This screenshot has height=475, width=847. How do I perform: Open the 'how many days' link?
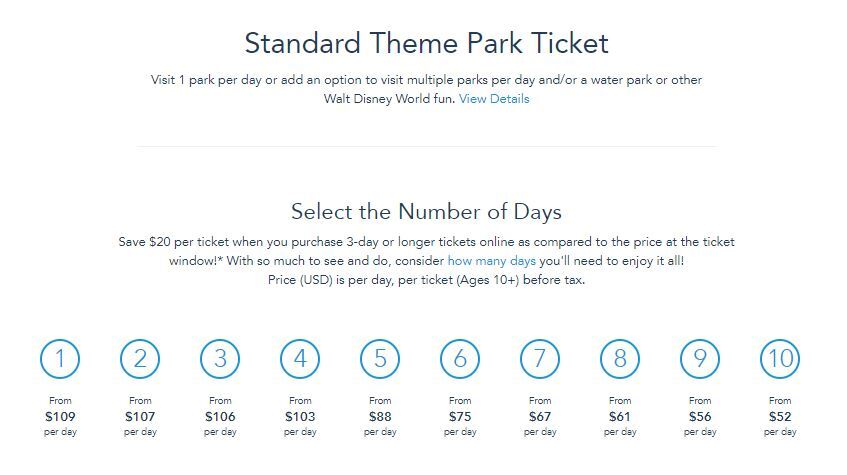(x=492, y=261)
